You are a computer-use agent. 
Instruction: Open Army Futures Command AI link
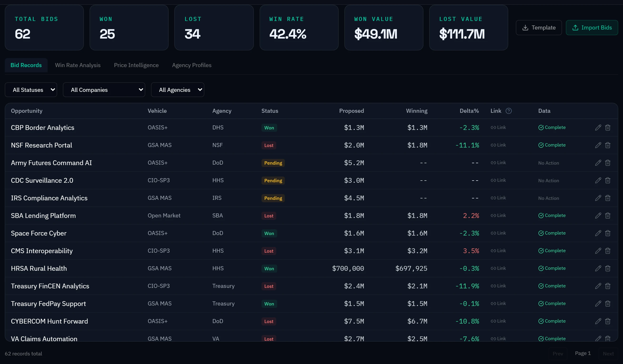498,163
